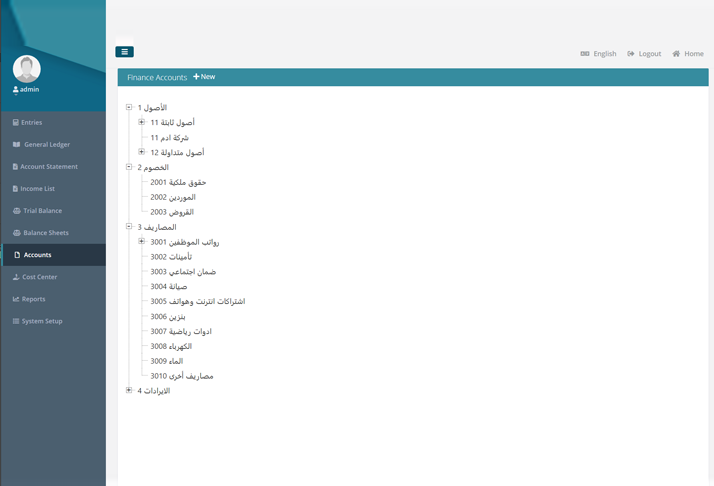Select account 2001 حقوق ملكية

click(x=178, y=182)
